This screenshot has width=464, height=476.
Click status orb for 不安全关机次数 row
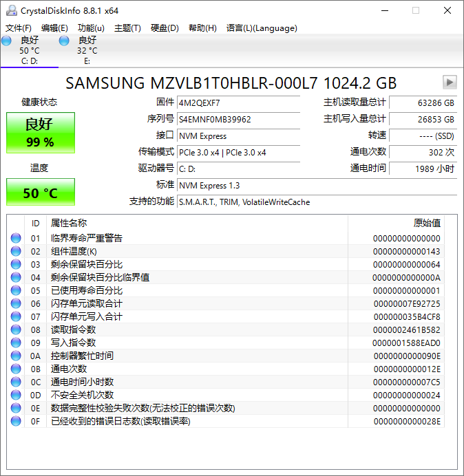tap(16, 396)
